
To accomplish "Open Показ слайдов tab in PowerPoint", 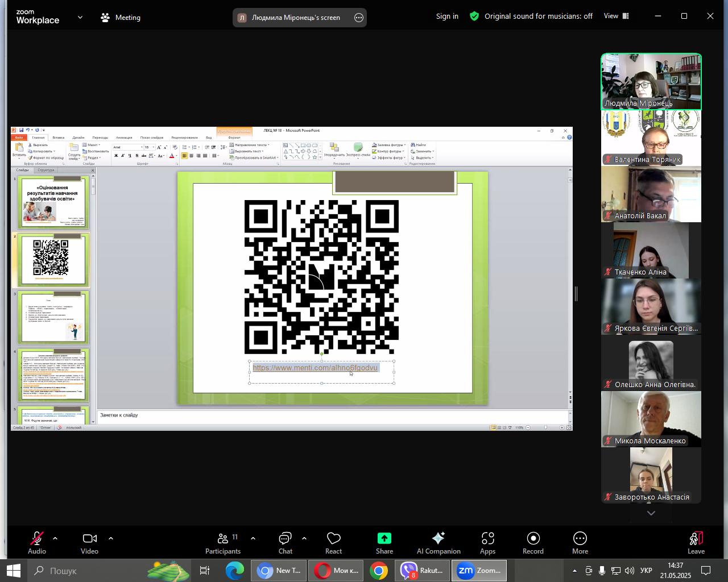I will pyautogui.click(x=152, y=138).
